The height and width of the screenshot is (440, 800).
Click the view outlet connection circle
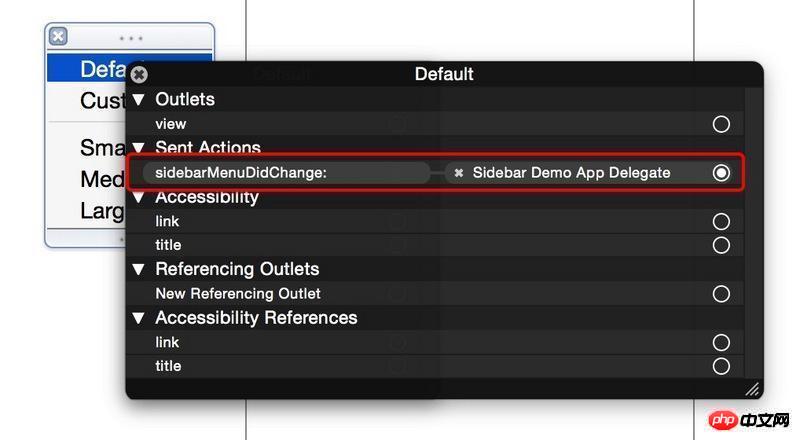721,124
